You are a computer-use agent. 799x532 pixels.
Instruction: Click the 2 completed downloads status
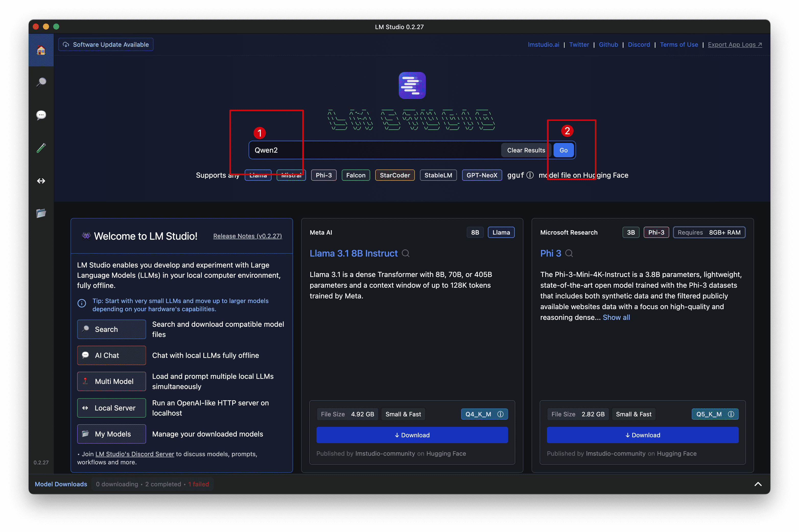[163, 484]
